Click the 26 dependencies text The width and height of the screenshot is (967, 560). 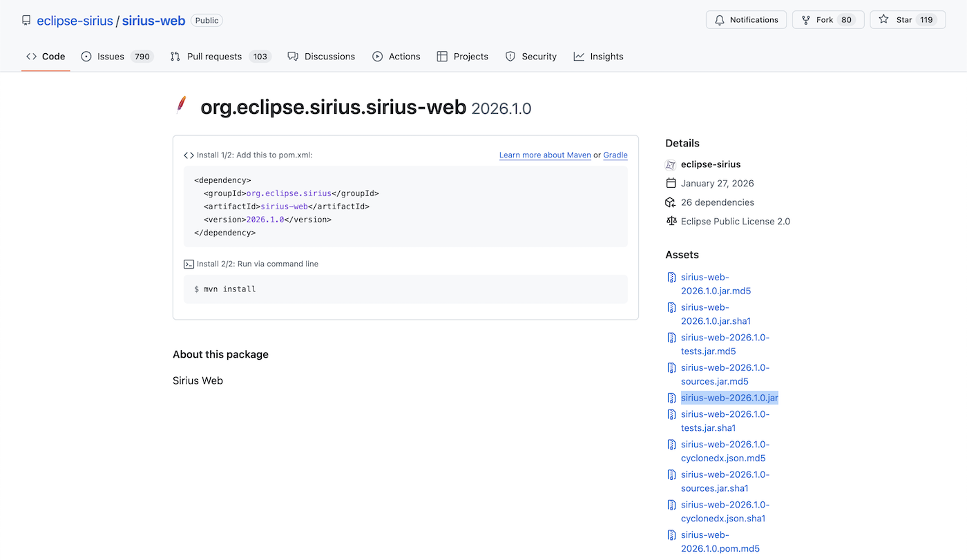coord(718,202)
